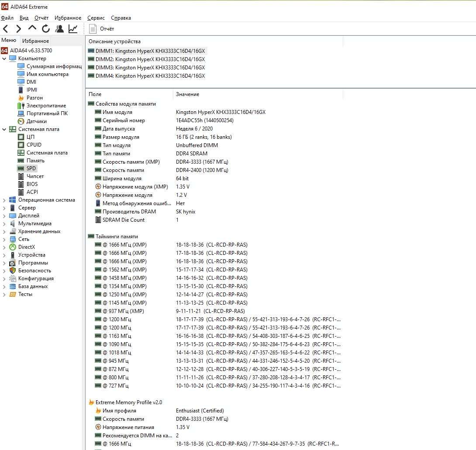
Task: Select DIMM2 Kingston HyperX device row
Action: click(147, 59)
